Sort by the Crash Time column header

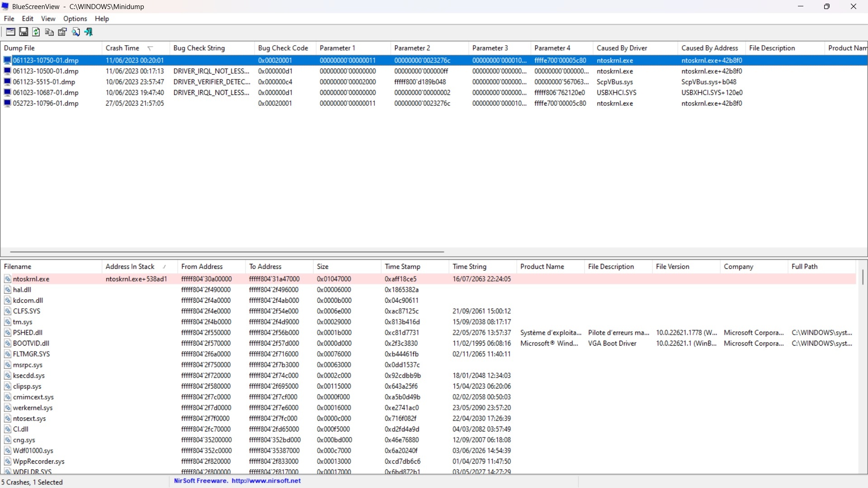(136, 48)
